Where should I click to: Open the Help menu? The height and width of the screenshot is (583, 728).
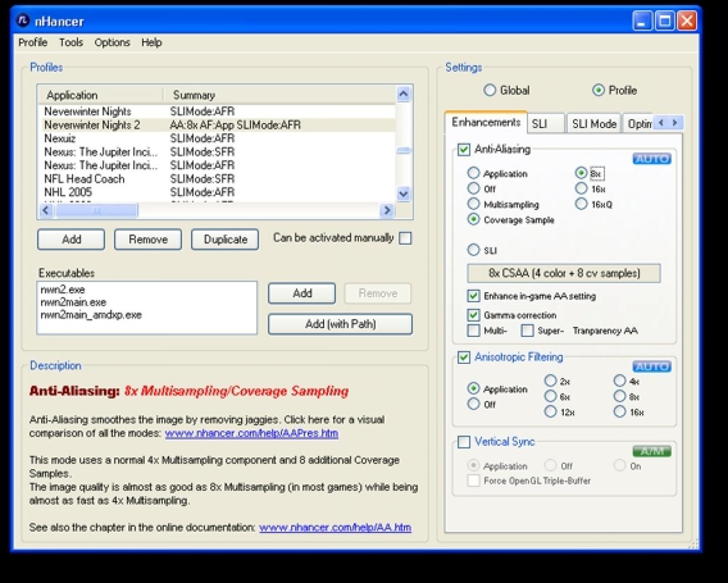[x=152, y=43]
